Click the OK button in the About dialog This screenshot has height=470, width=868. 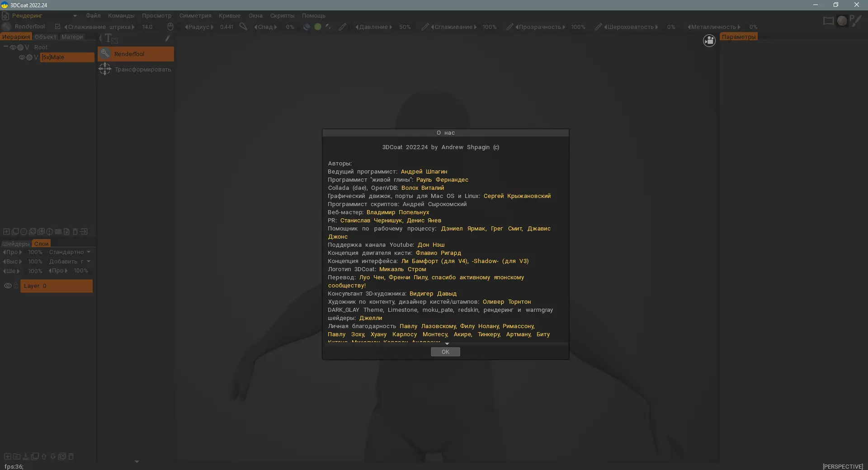[445, 352]
